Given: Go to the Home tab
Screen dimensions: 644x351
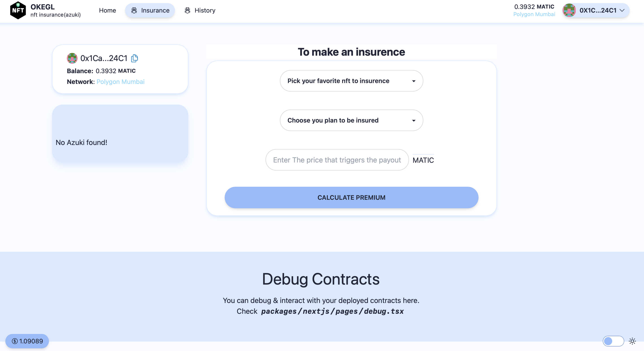Looking at the screenshot, I should [107, 10].
